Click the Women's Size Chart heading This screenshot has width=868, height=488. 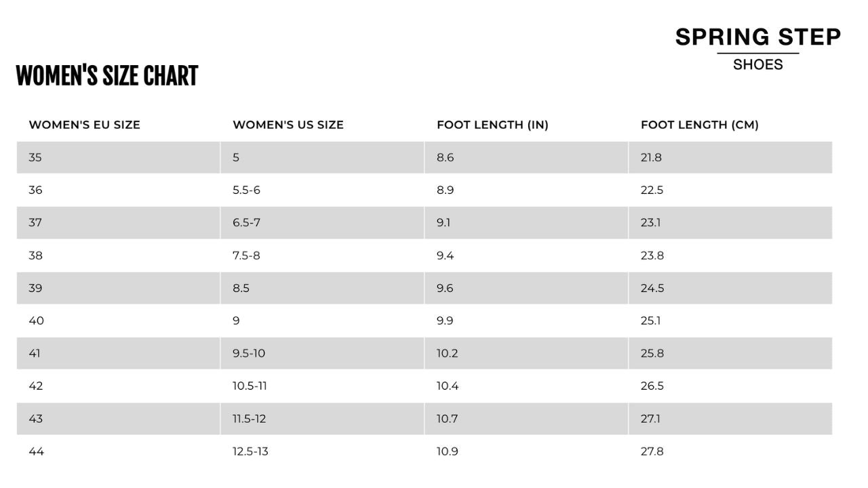pos(107,76)
